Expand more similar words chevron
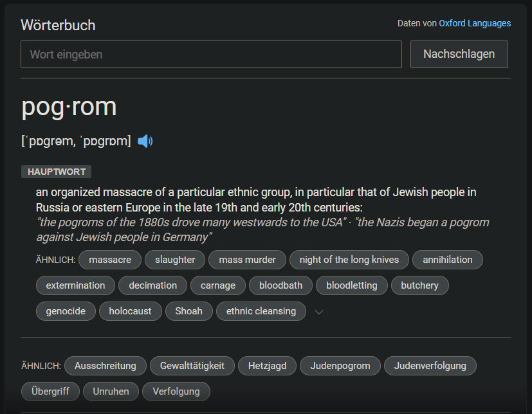 click(x=318, y=312)
